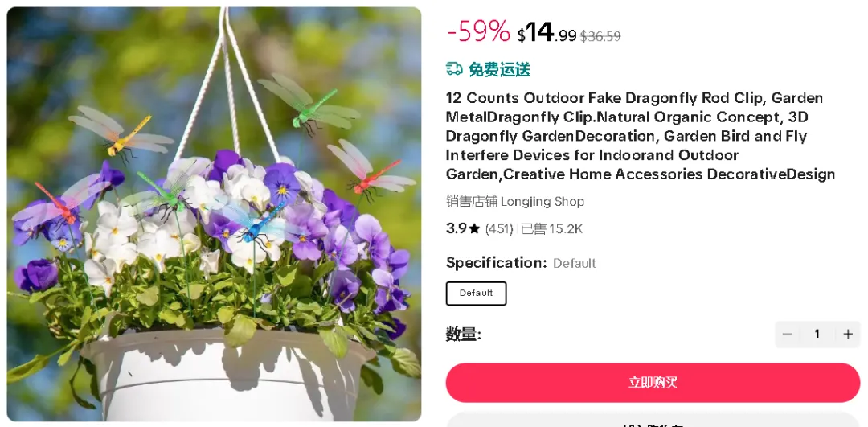Screen dimensions: 868x427
Task: Open the (451) reviews count
Action: (x=499, y=229)
